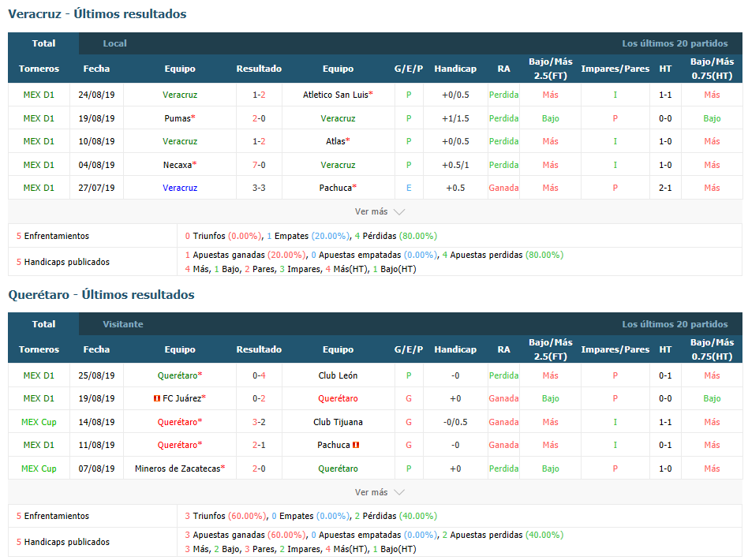748x560 pixels.
Task: Expand Ver más under Querétaro results
Action: click(380, 492)
